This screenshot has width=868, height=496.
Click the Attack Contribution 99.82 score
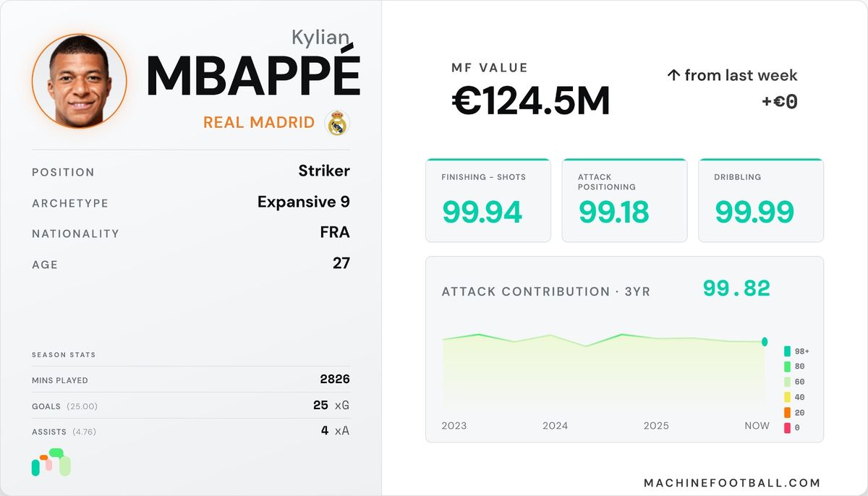tap(736, 289)
